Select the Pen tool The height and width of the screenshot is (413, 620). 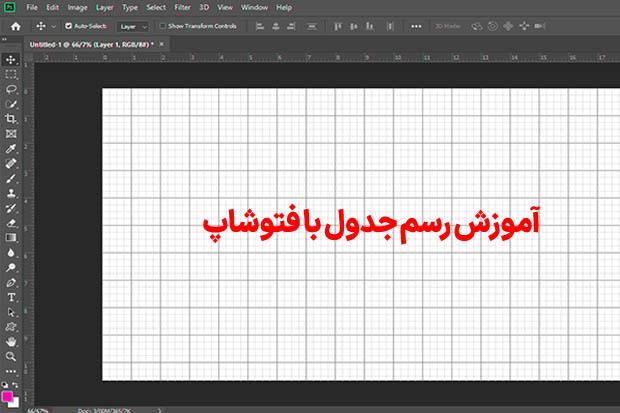click(x=11, y=282)
